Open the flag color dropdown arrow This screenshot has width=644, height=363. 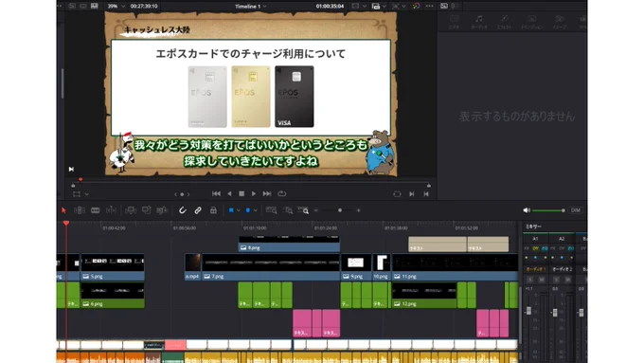point(239,210)
